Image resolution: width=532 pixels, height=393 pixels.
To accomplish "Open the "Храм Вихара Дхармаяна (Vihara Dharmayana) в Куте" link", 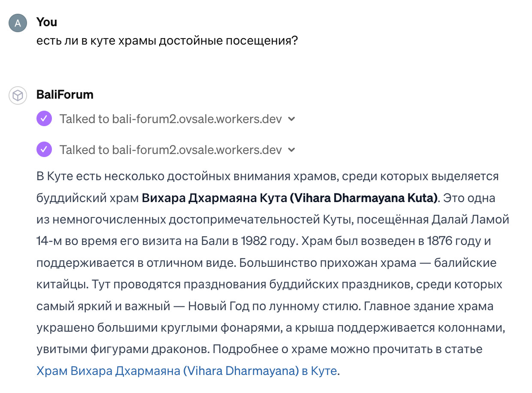I will (187, 371).
